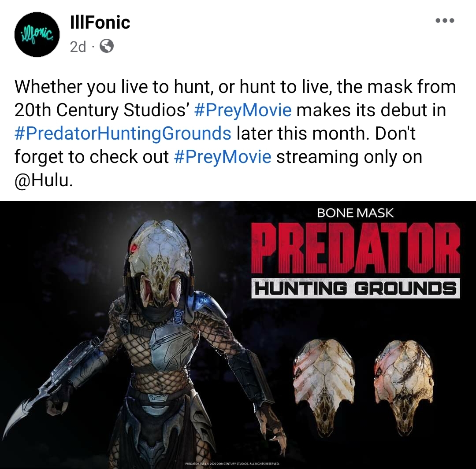Click the HUNTING GROUNDS white banner
The height and width of the screenshot is (469, 476).
click(356, 288)
